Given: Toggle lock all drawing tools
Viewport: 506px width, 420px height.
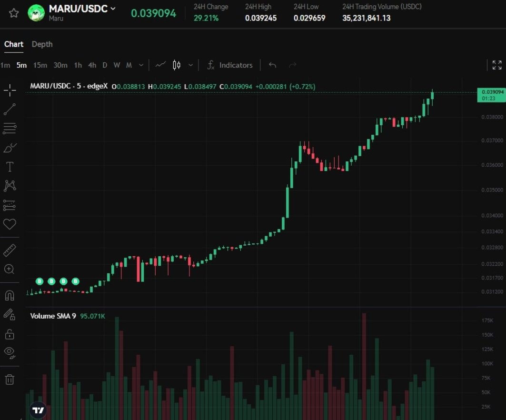Looking at the screenshot, I should click(10, 334).
